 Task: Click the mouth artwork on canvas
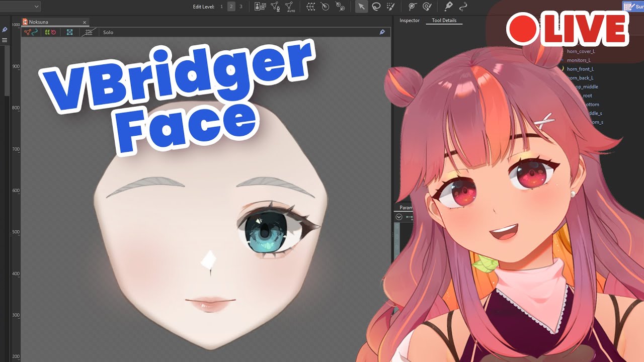click(x=210, y=304)
